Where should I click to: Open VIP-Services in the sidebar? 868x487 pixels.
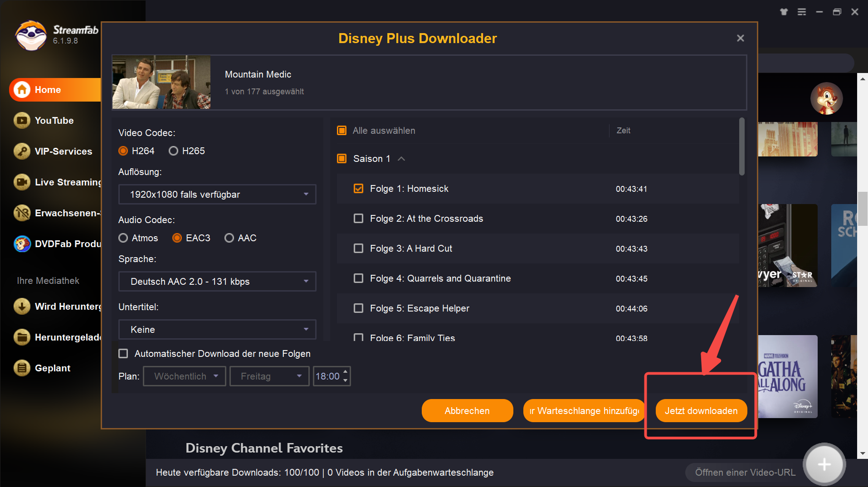click(x=63, y=151)
